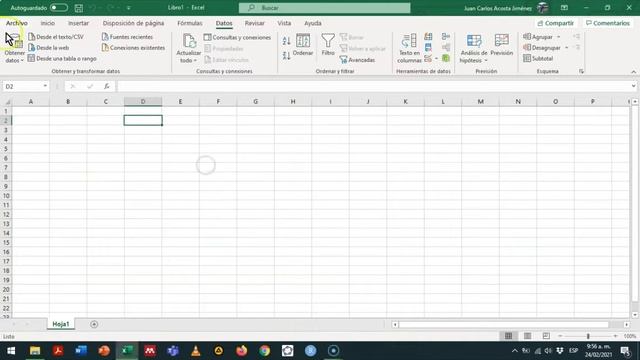Open the Esquema dialog launcher
The height and width of the screenshot is (360, 640).
[x=582, y=71]
